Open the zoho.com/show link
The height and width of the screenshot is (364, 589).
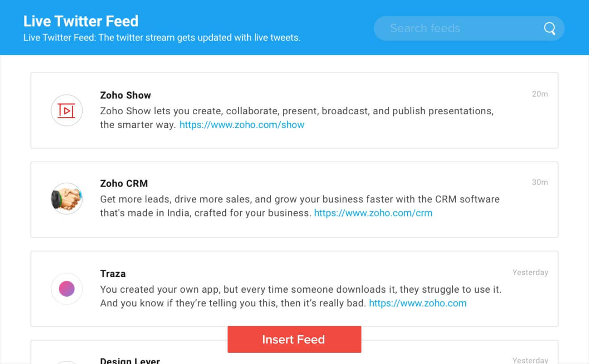point(242,124)
